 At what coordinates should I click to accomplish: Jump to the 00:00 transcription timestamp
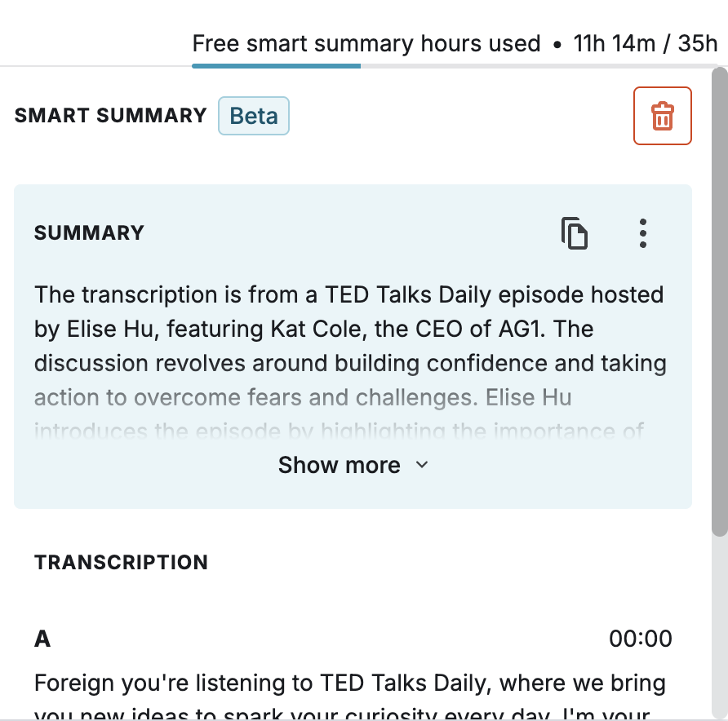(x=640, y=639)
